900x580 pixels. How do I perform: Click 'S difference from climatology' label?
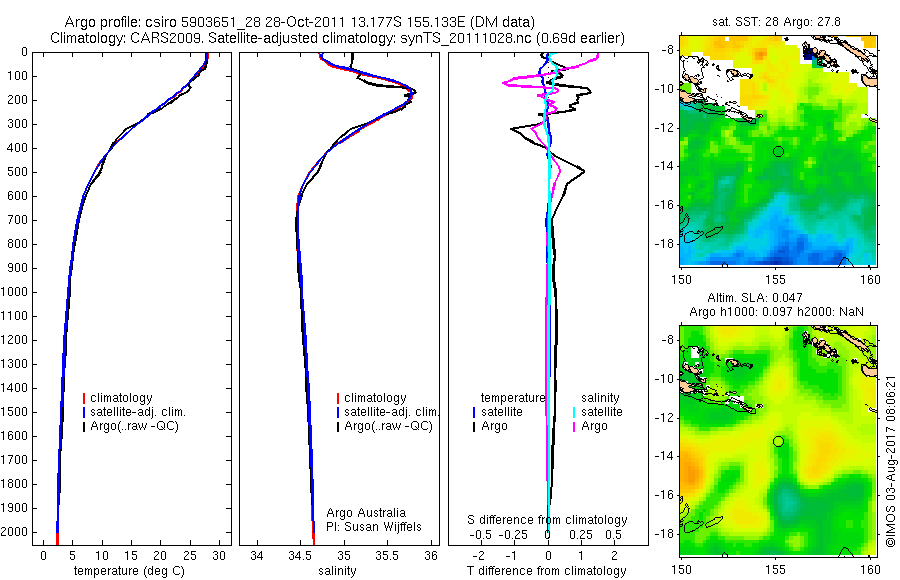pos(547,520)
